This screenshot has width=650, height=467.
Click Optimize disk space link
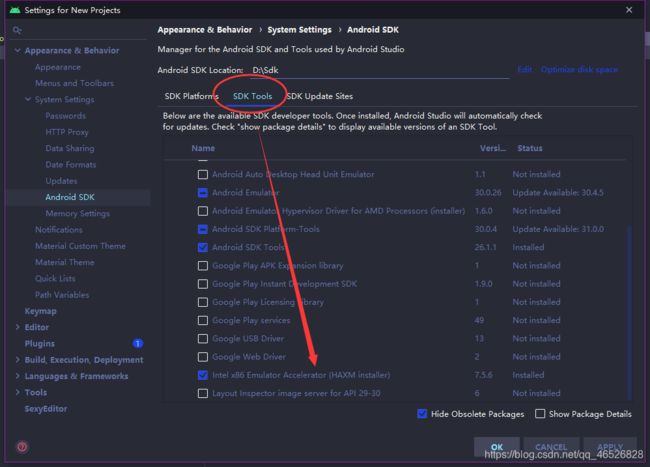click(x=579, y=69)
